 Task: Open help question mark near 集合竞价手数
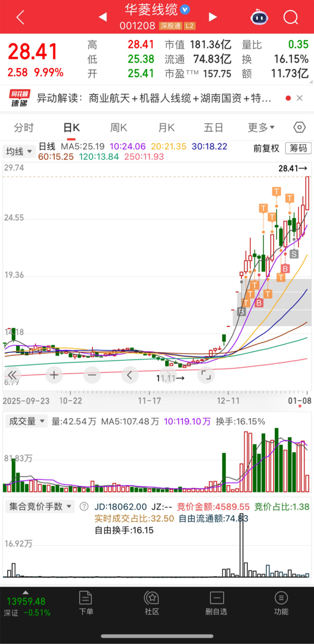[84, 507]
